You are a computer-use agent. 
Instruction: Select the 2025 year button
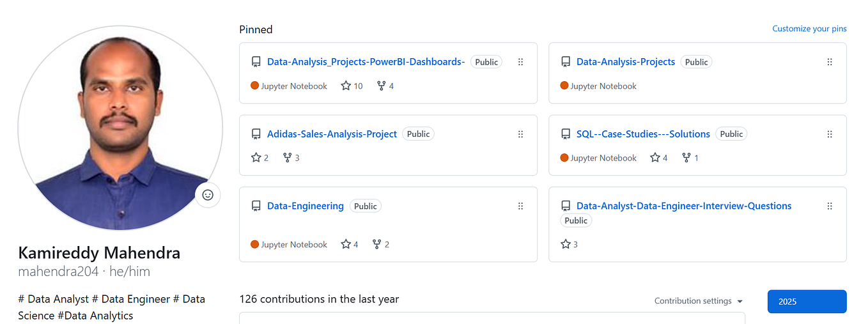[807, 302]
